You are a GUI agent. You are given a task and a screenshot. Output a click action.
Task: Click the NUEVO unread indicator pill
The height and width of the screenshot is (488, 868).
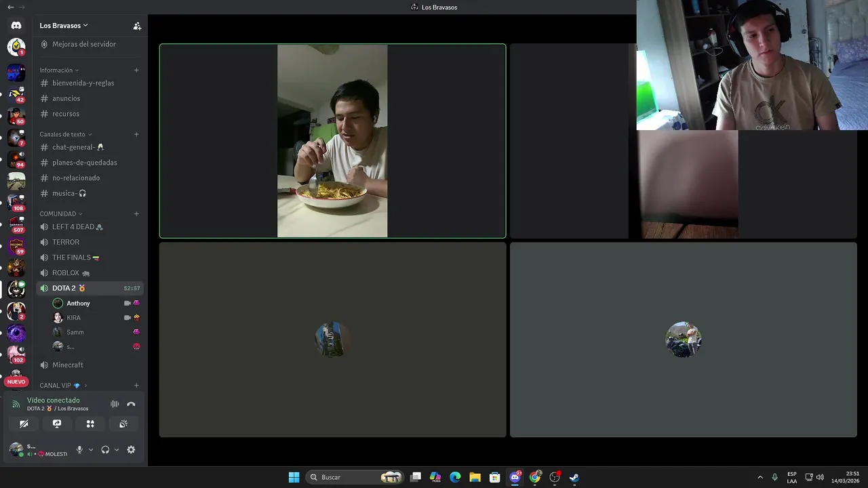[x=16, y=382]
